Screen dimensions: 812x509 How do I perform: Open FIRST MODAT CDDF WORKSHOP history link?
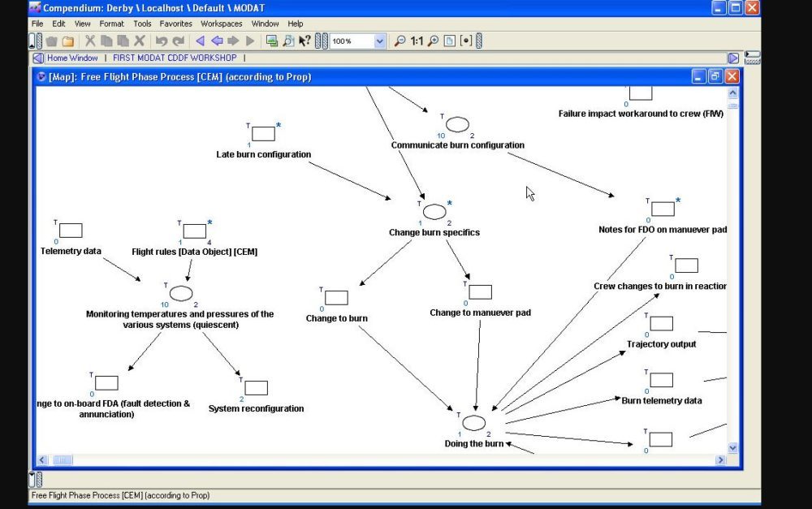pyautogui.click(x=175, y=58)
